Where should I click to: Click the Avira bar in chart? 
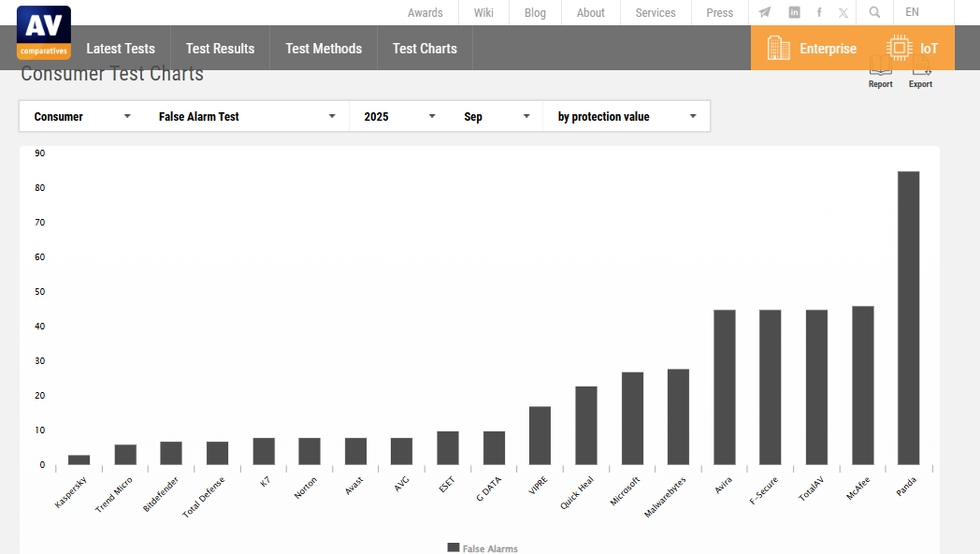[725, 387]
